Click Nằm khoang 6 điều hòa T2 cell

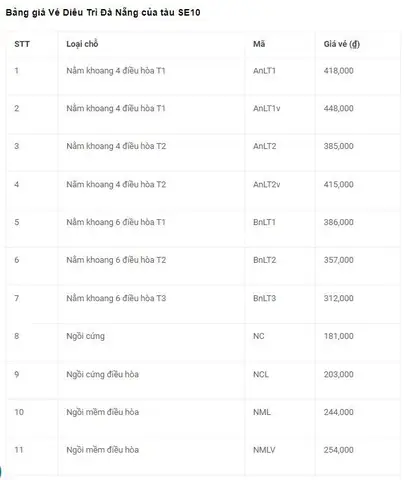point(116,260)
